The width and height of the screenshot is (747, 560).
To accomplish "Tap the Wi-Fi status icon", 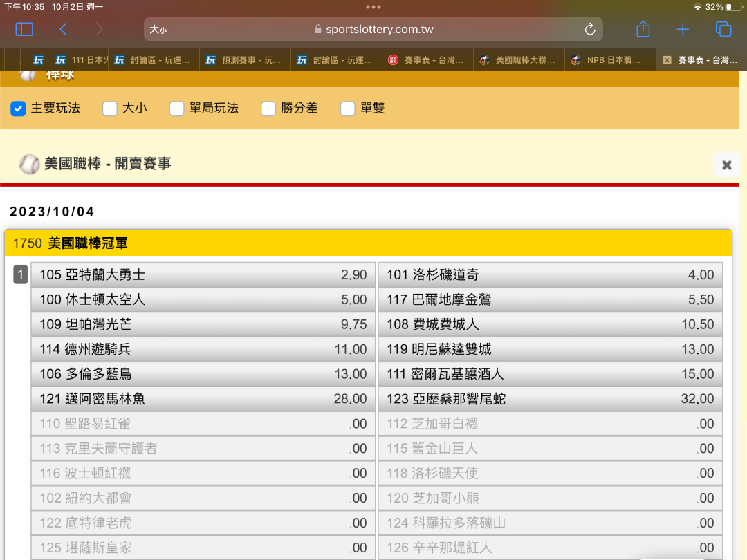I will click(697, 7).
